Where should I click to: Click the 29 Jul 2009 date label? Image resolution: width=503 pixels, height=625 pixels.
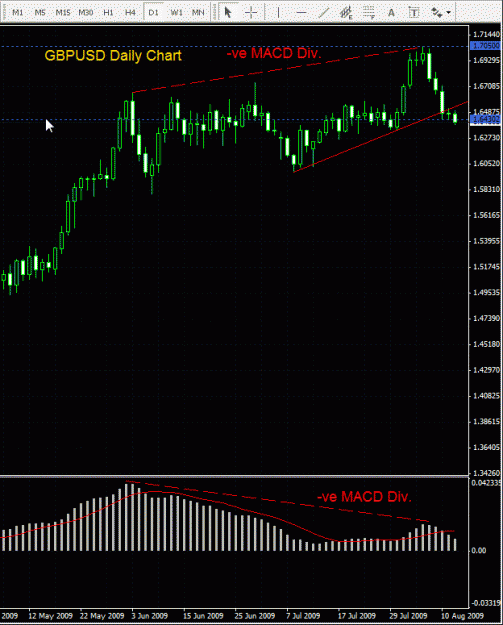tap(408, 616)
